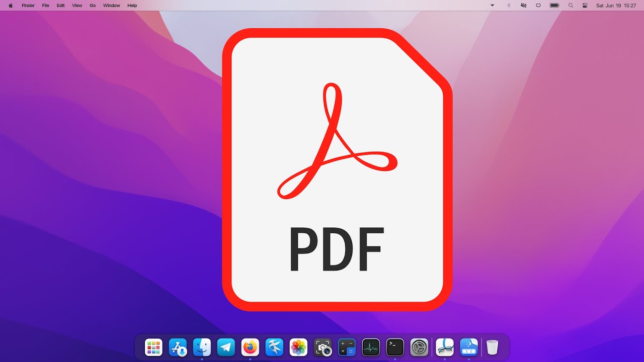Click the screen mirroring display icon
Viewport: 644px width, 362px height.
(538, 6)
